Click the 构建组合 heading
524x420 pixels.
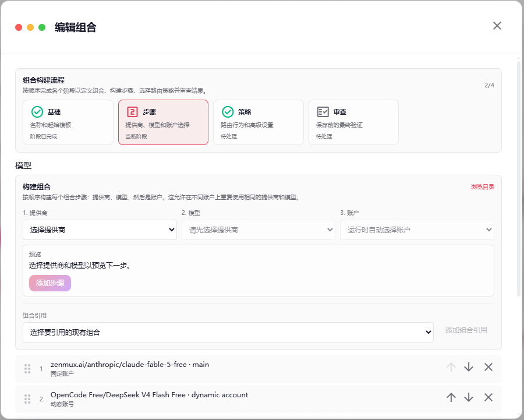(x=37, y=187)
